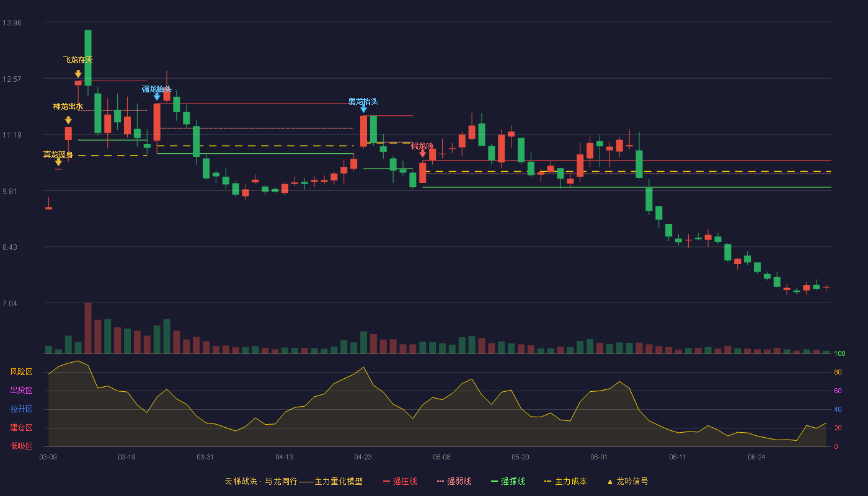This screenshot has height=496, width=868.
Task: Click the indicator axis value 20
Action: (838, 428)
